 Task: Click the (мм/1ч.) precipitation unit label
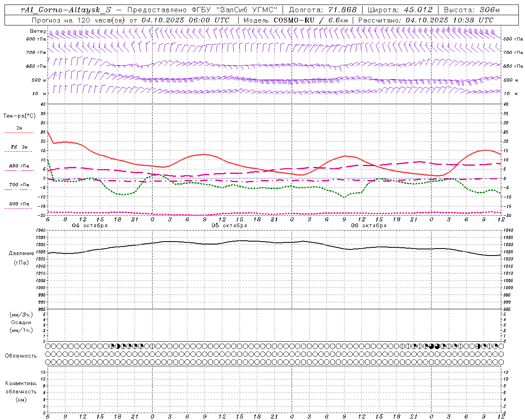point(21,330)
